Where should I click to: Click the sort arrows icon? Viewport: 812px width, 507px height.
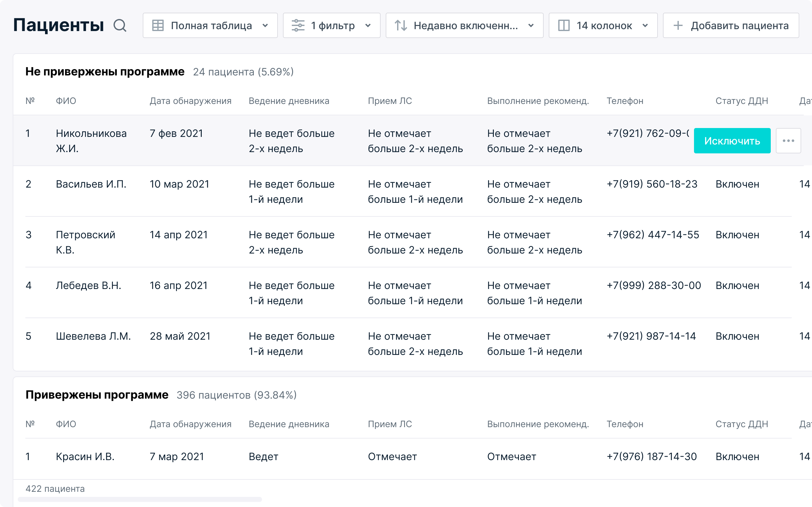[401, 25]
